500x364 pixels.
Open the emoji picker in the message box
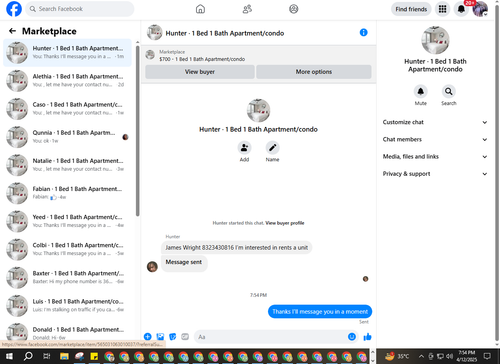(352, 337)
